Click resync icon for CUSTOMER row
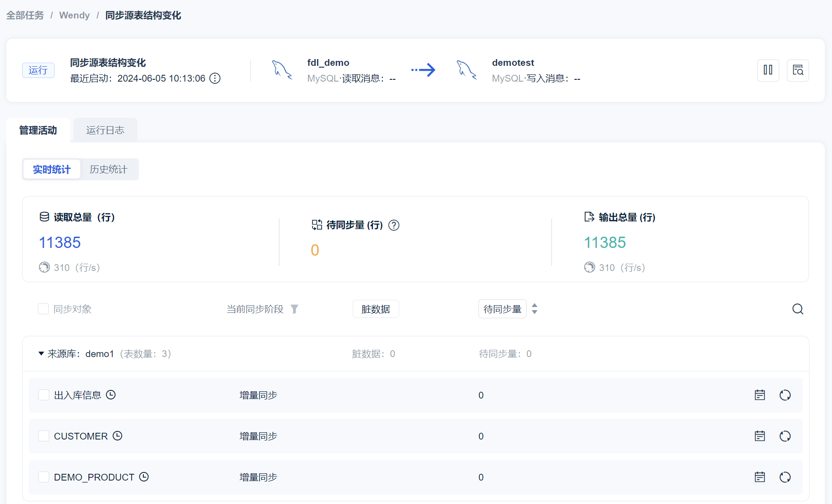This screenshot has width=832, height=504. click(x=785, y=436)
